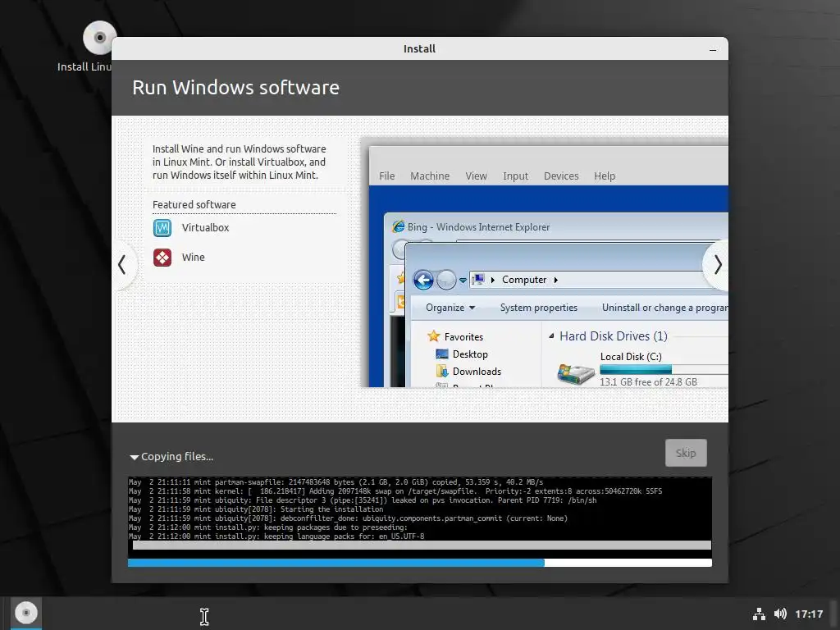Click the Run Windows software heading
Viewport: 840px width, 630px height.
click(x=235, y=88)
